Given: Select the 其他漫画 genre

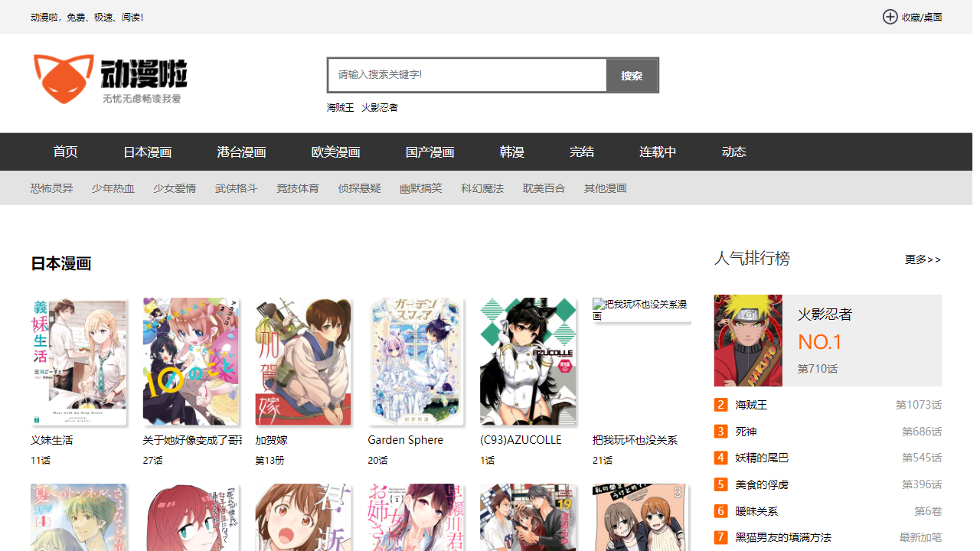Looking at the screenshot, I should (x=606, y=188).
